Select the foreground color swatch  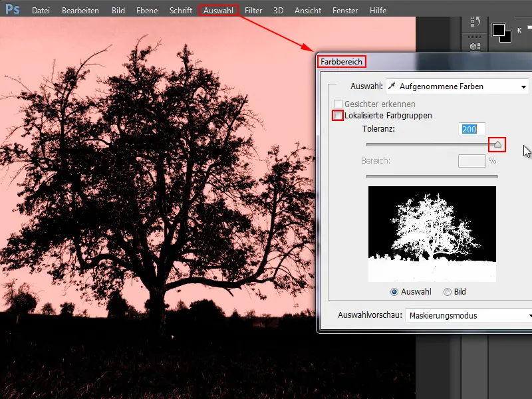pos(498,30)
